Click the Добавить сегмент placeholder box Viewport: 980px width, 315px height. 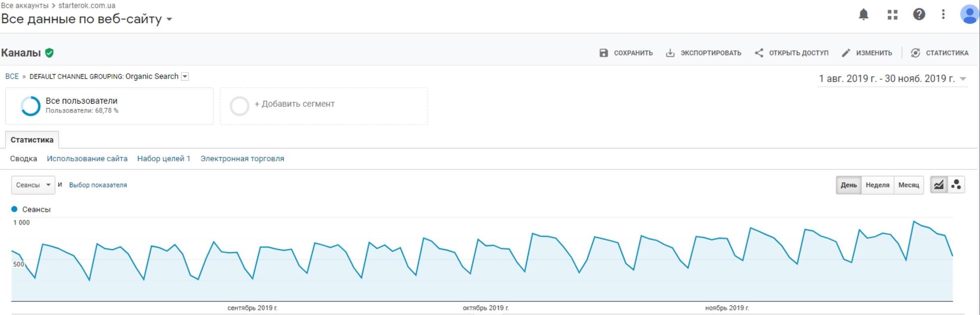click(323, 106)
